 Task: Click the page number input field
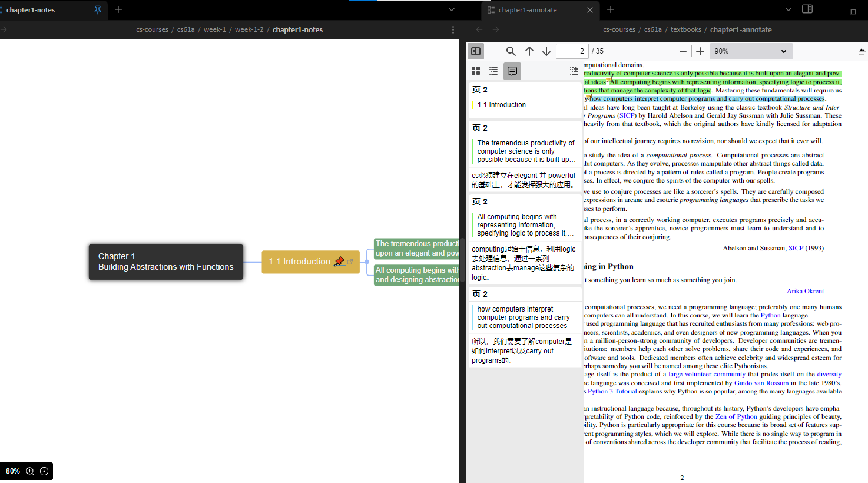point(572,51)
